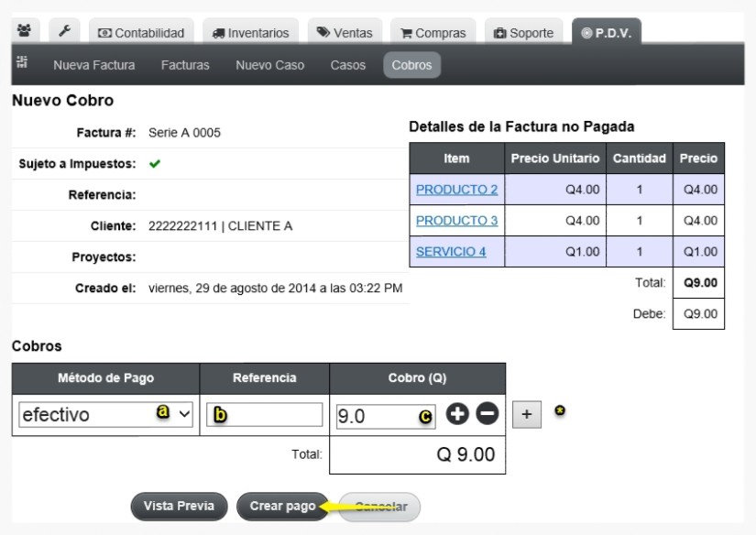Click the Cancelar button

(x=379, y=507)
